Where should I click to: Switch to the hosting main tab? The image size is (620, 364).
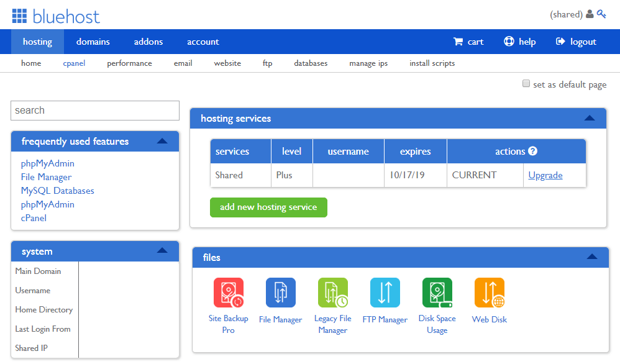coord(37,42)
